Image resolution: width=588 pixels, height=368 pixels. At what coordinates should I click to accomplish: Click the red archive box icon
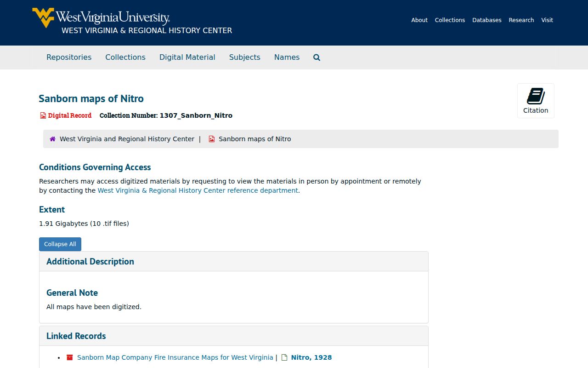70,357
